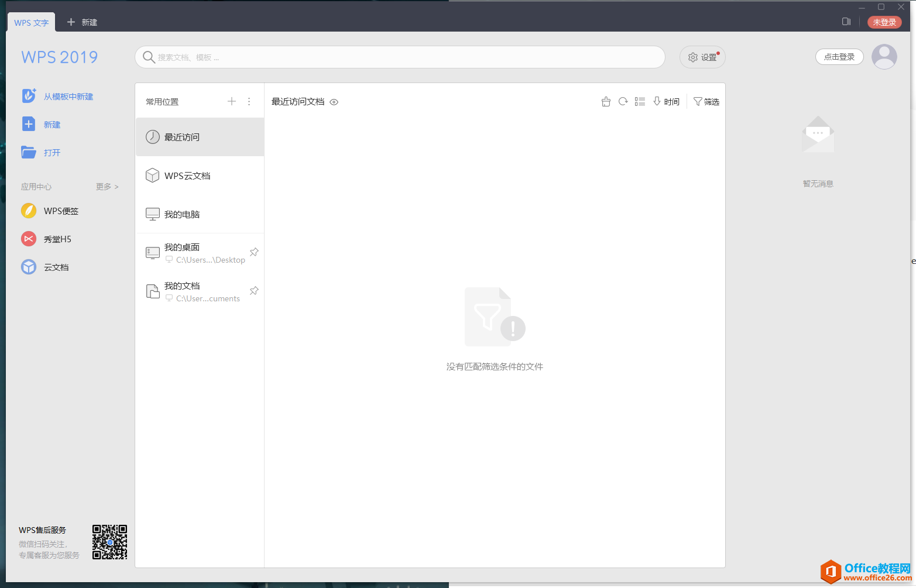Screen dimensions: 916x588
Task: Add a common location with plus icon
Action: coord(232,101)
